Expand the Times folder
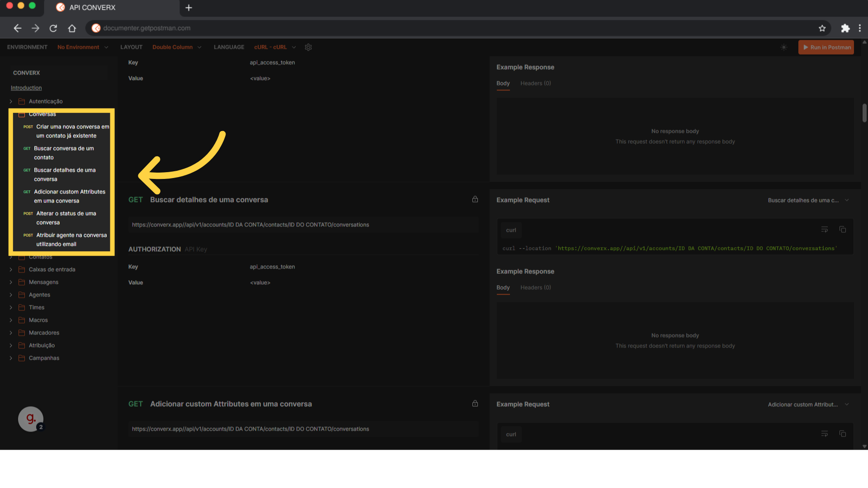This screenshot has height=488, width=868. tap(11, 307)
